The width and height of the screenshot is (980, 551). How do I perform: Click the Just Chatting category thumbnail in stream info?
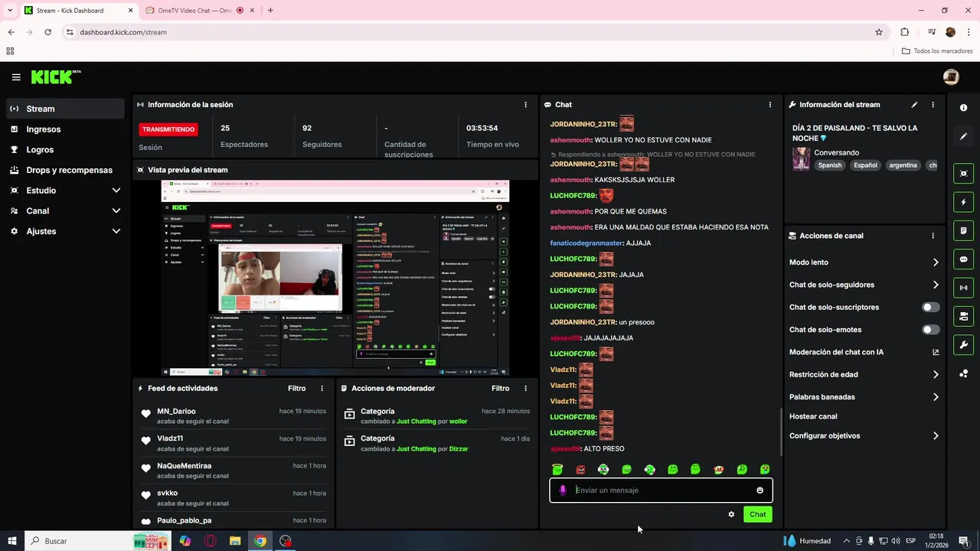tap(801, 158)
